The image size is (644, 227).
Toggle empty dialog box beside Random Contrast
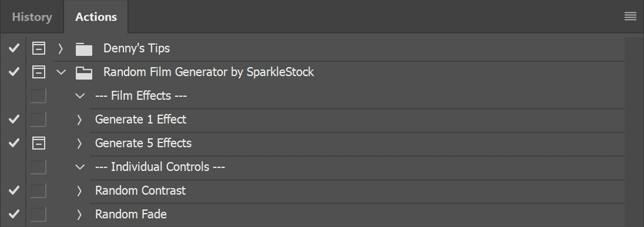click(38, 191)
